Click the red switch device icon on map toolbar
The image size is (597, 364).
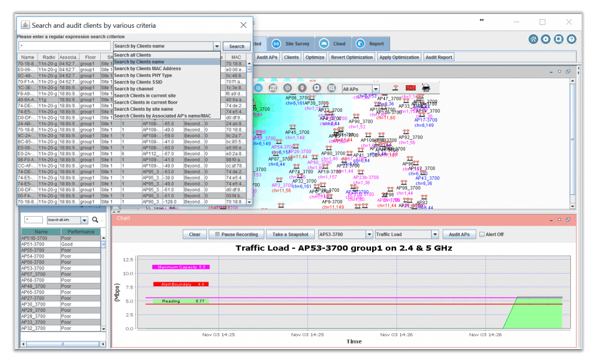[410, 88]
